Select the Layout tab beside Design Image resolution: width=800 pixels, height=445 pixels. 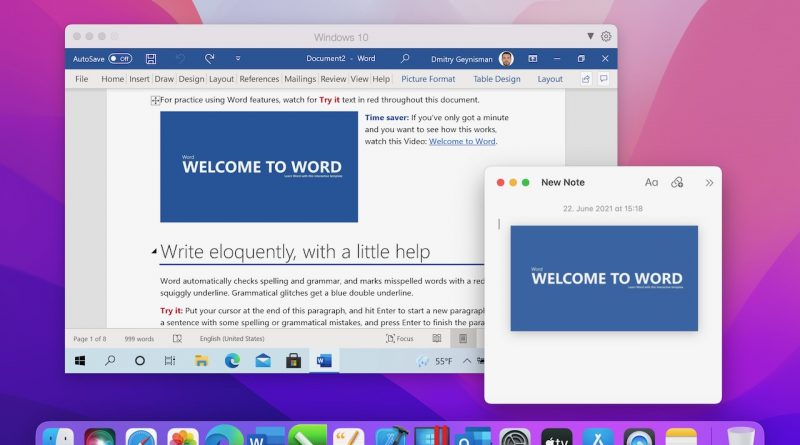[x=221, y=79]
